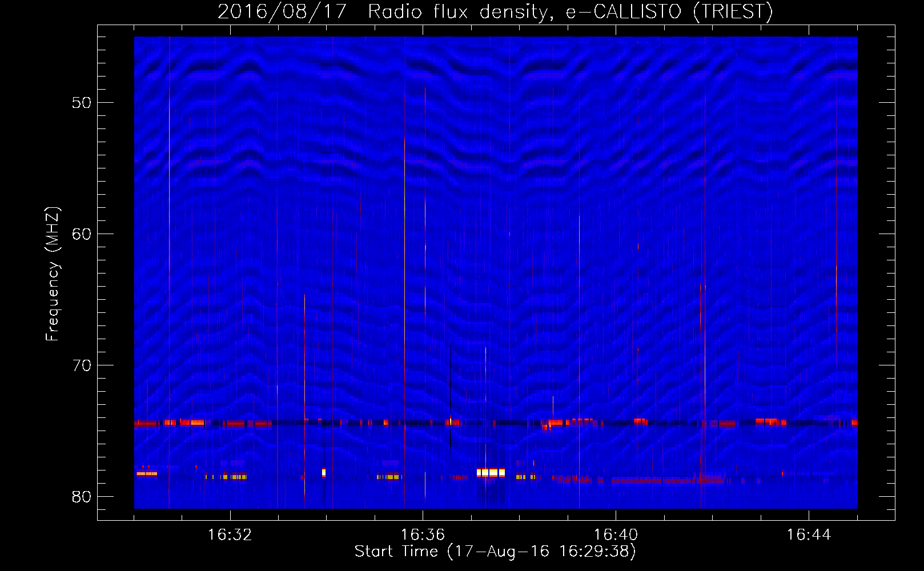Click the plot title mentioning e-CALLISTO (TRIEST)
Screen dimensions: 924x571
coord(495,11)
